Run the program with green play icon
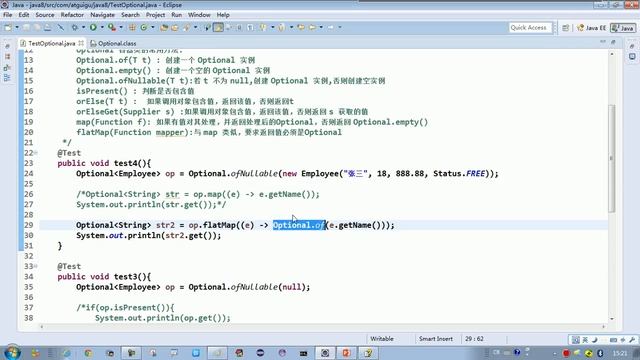640x360 pixels. 93,27
